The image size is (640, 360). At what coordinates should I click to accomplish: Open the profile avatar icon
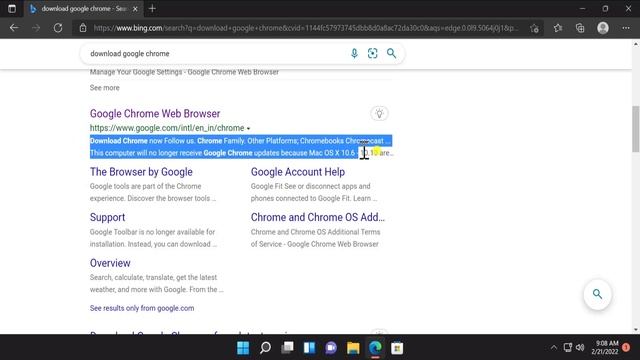[603, 28]
